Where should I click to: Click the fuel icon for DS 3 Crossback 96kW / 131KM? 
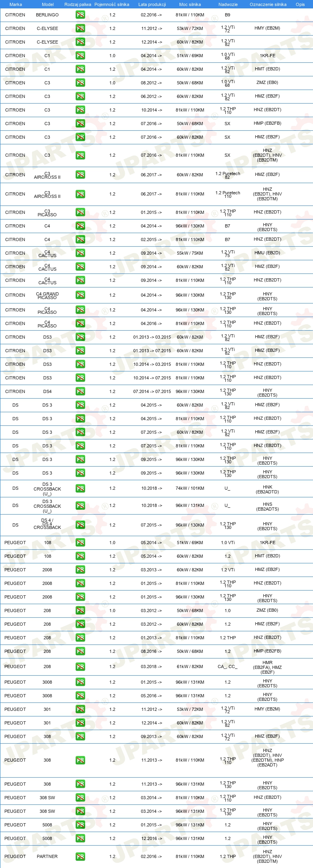click(80, 505)
